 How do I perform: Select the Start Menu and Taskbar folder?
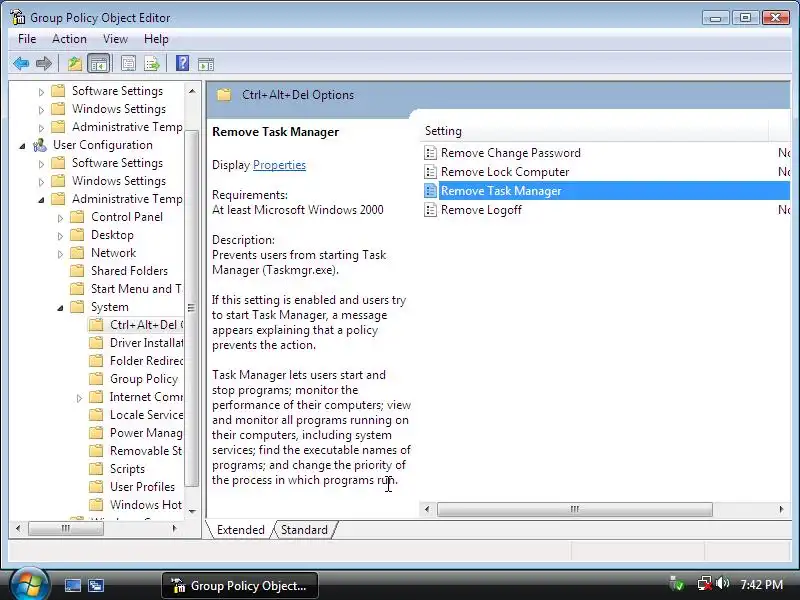[x=136, y=289]
